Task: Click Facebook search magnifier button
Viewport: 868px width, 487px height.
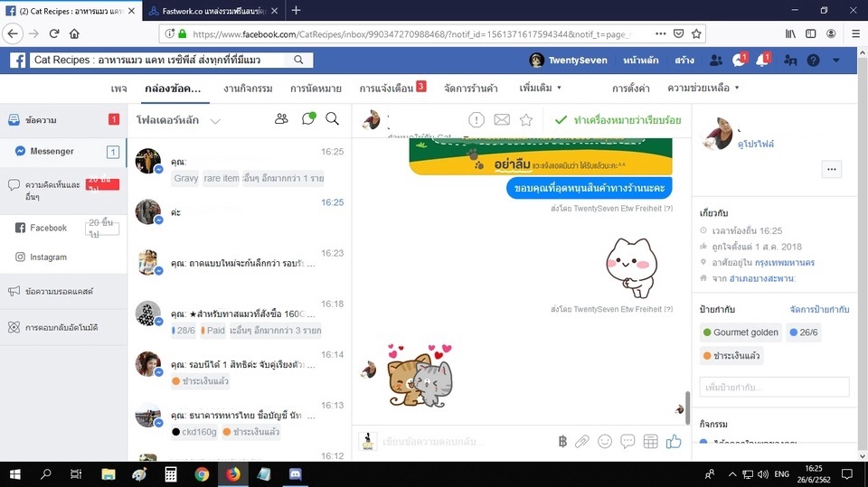Action: point(298,60)
